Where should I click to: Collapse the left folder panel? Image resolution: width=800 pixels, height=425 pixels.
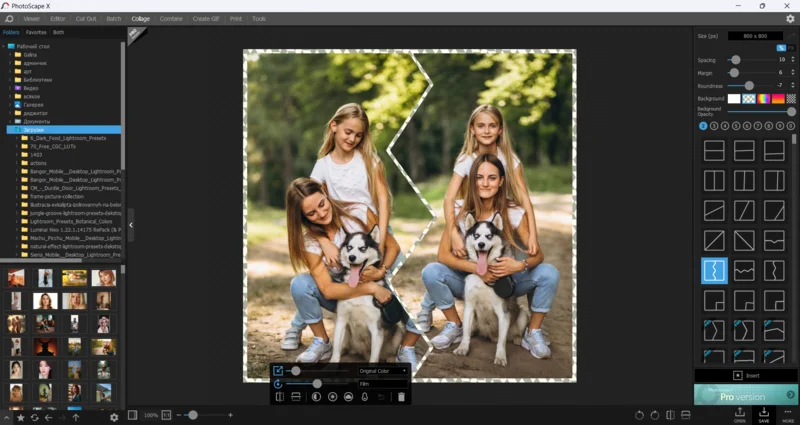click(x=131, y=224)
